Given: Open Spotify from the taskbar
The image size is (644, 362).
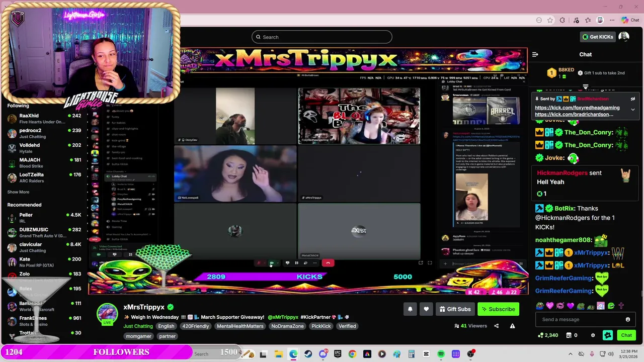Looking at the screenshot, I should [x=441, y=354].
